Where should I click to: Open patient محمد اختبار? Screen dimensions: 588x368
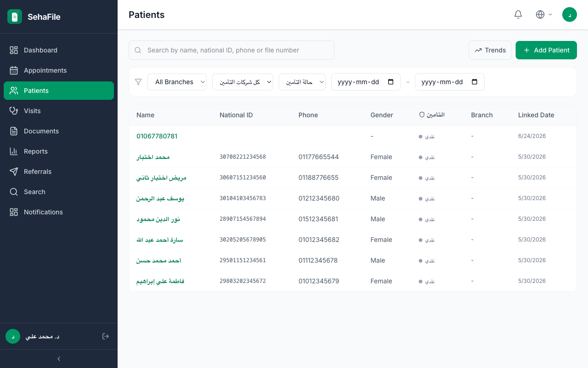pos(153,157)
